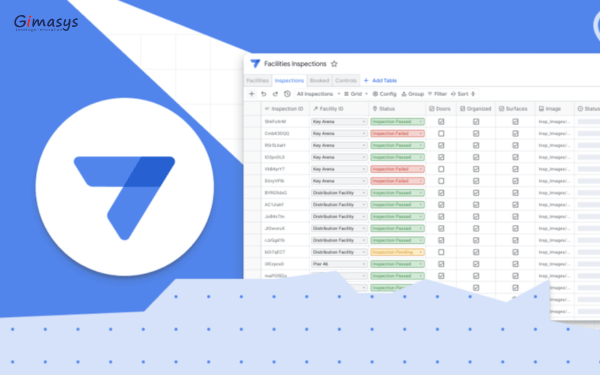Viewport: 600px width, 375px height.
Task: Open the Controls tab
Action: (346, 80)
